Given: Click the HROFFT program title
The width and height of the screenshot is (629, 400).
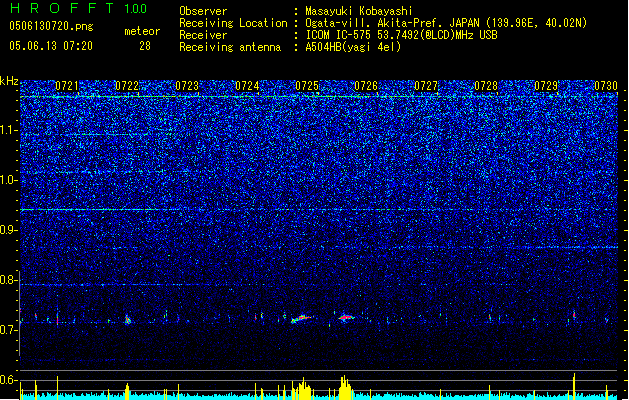Looking at the screenshot, I should click(62, 8).
